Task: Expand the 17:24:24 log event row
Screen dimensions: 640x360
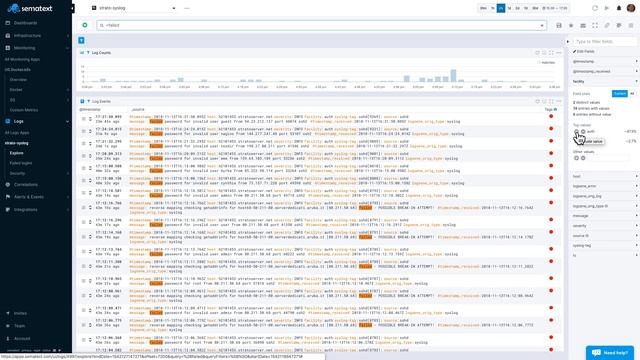Action: pyautogui.click(x=90, y=131)
